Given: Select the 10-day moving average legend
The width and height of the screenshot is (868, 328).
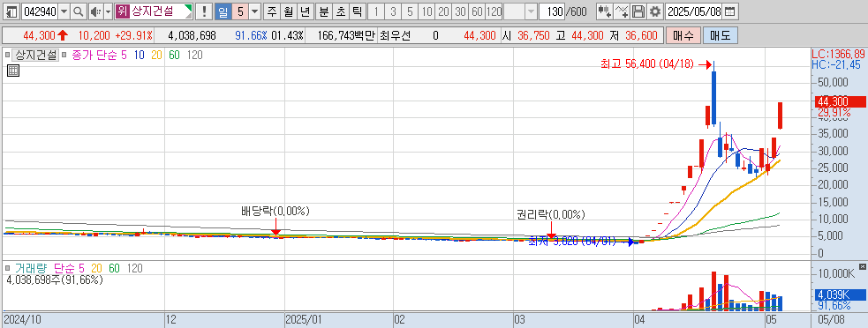Looking at the screenshot, I should pos(139,55).
